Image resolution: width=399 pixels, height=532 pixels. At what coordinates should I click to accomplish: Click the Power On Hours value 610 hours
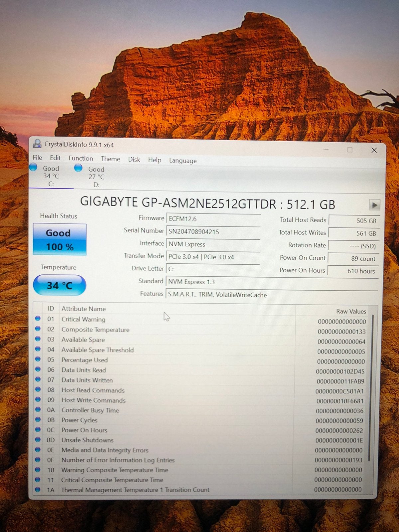coord(353,271)
